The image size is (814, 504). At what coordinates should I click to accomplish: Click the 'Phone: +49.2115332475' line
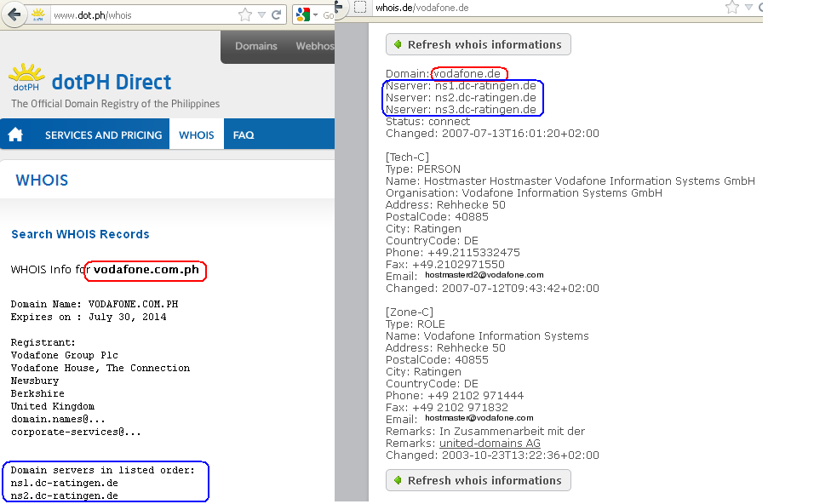453,253
